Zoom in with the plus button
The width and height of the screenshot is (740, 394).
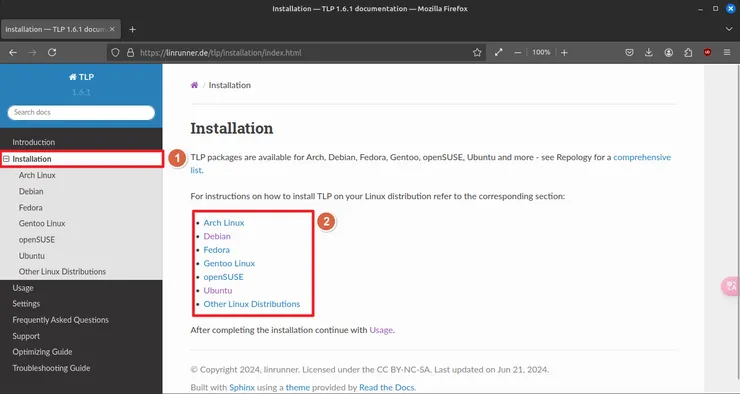(x=564, y=52)
